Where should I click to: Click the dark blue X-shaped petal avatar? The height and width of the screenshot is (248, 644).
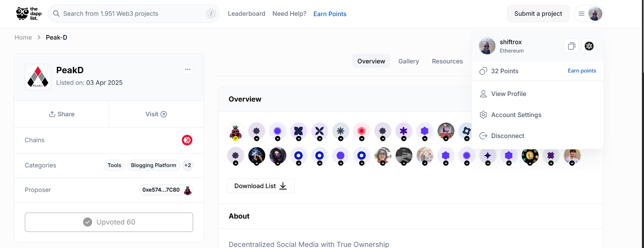[x=320, y=131]
